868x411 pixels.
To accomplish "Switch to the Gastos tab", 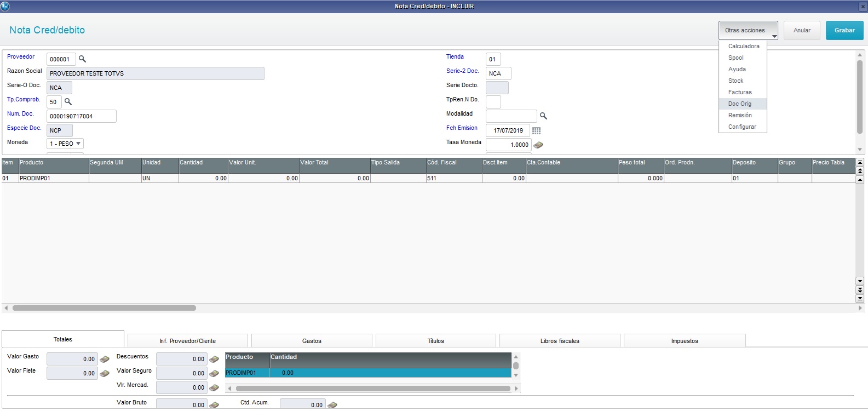I will 312,341.
